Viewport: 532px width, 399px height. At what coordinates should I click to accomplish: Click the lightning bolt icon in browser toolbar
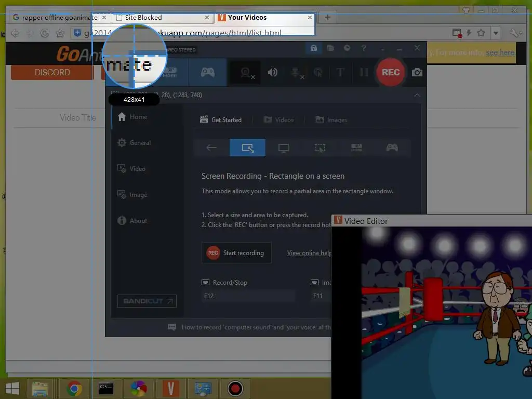(469, 33)
